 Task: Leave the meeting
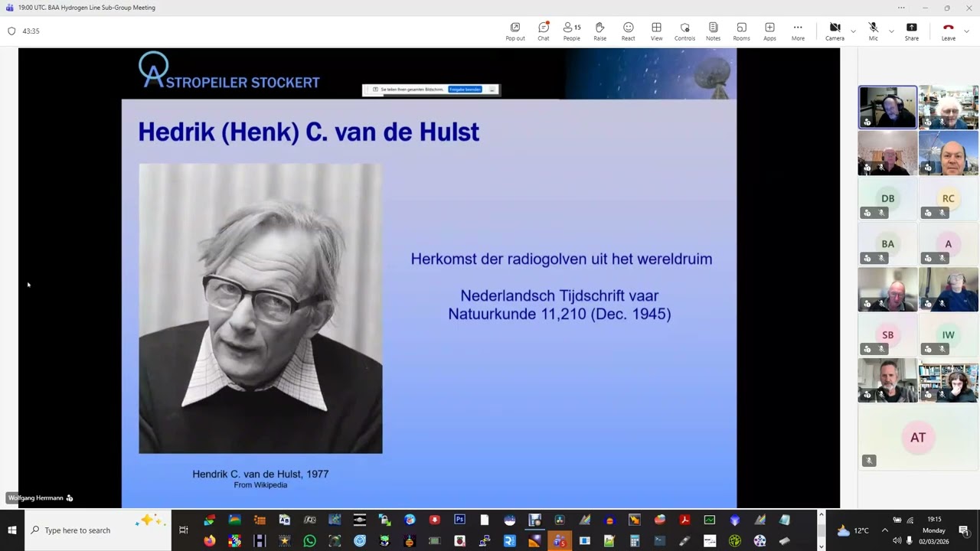pos(949,31)
